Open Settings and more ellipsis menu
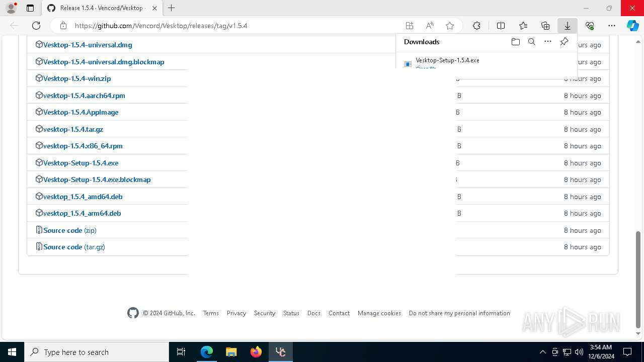644x362 pixels. pyautogui.click(x=612, y=26)
